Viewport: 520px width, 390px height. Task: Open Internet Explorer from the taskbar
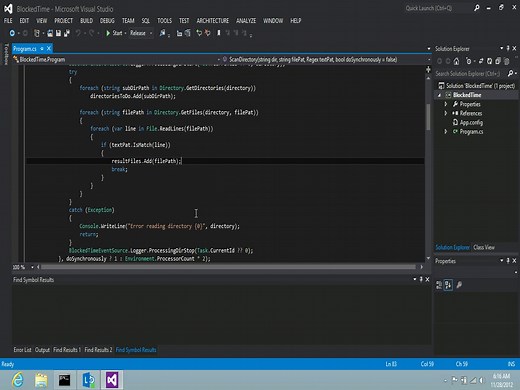(18, 380)
